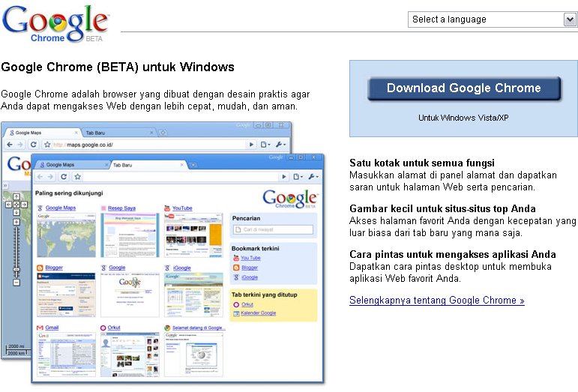Open Resep Saya most-visited link
The width and height of the screenshot is (578, 392).
coord(121,208)
